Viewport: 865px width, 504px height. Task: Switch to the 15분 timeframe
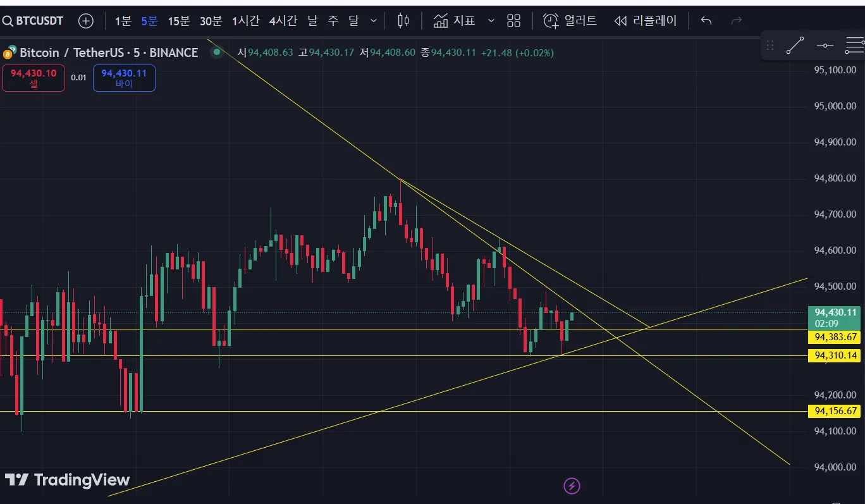click(179, 21)
